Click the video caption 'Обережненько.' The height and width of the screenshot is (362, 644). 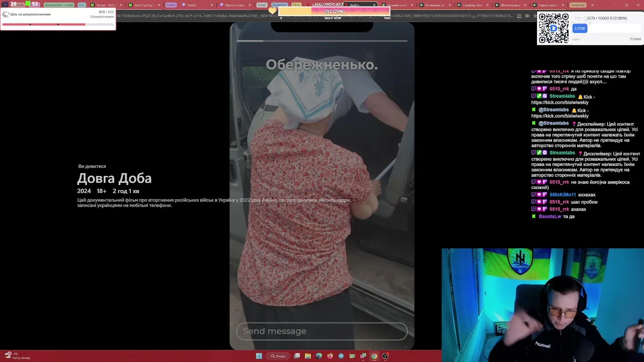(321, 65)
